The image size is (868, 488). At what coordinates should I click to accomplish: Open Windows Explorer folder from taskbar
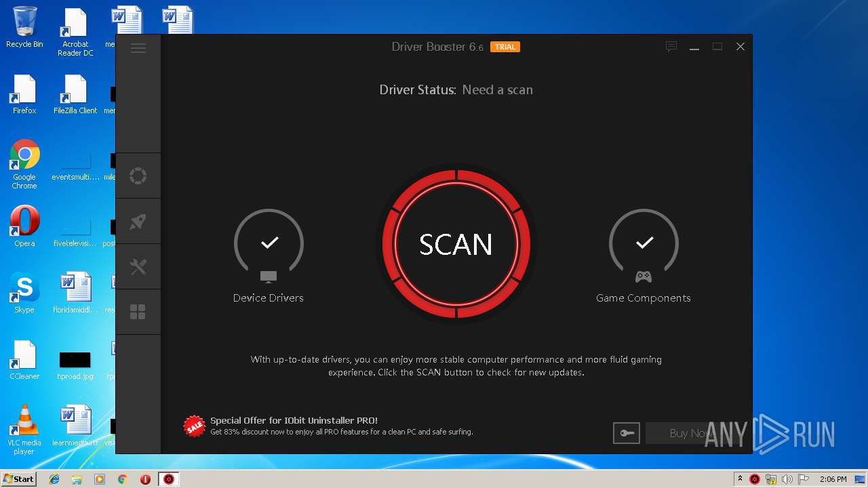coord(77,479)
